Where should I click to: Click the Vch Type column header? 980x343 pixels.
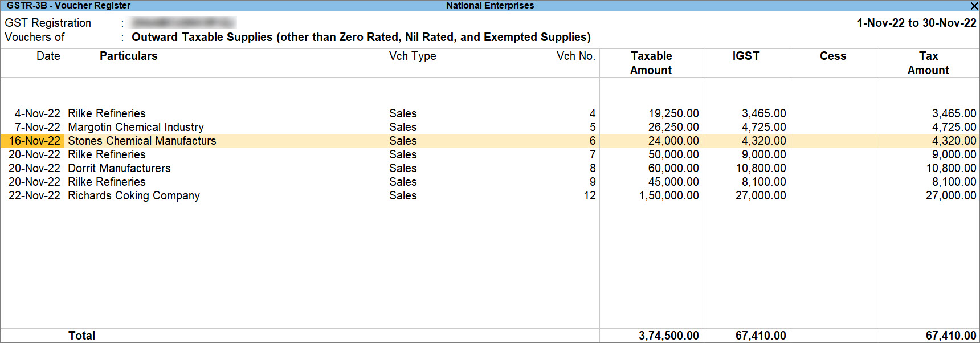coord(413,56)
